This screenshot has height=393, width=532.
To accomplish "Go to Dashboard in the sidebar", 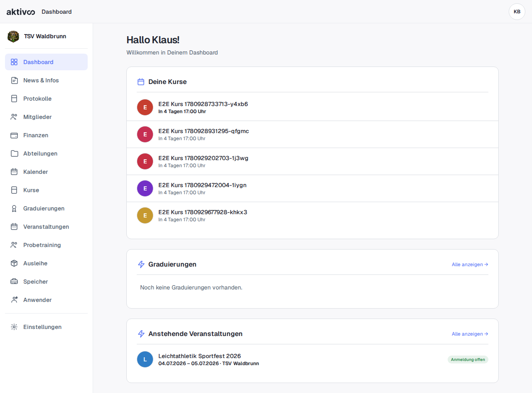I will pyautogui.click(x=46, y=62).
